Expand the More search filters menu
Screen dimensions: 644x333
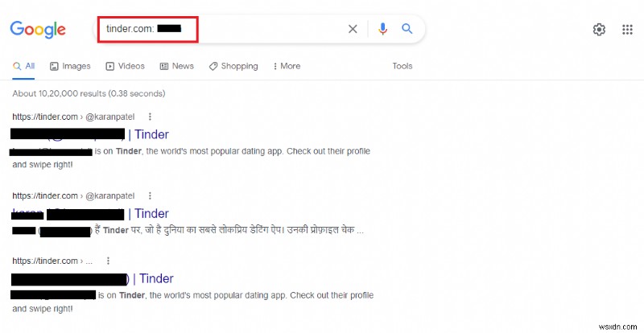tap(287, 66)
